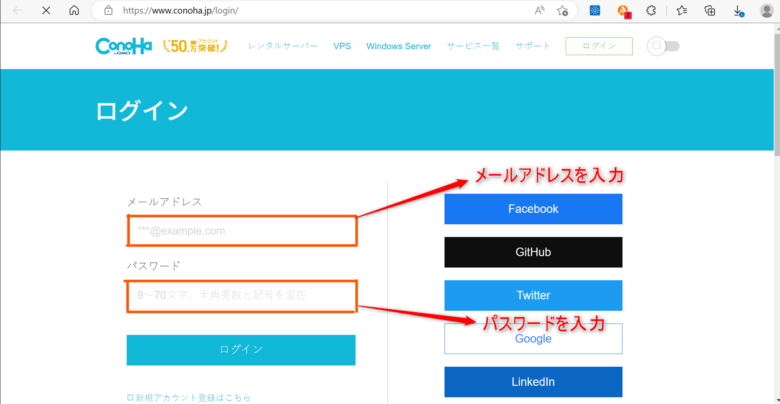Click the browser address bar URL

[180, 10]
